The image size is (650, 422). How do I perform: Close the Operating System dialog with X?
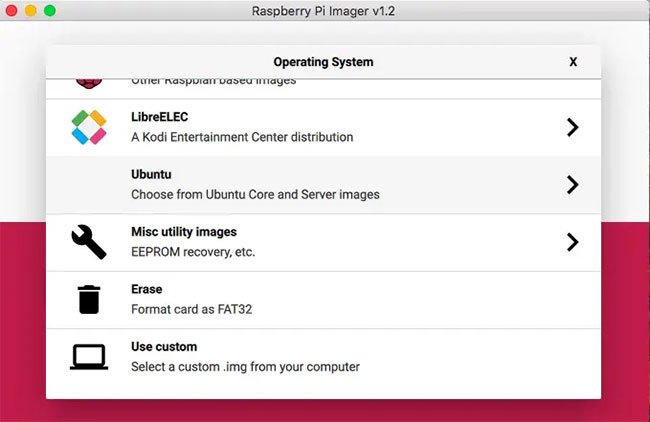[573, 62]
